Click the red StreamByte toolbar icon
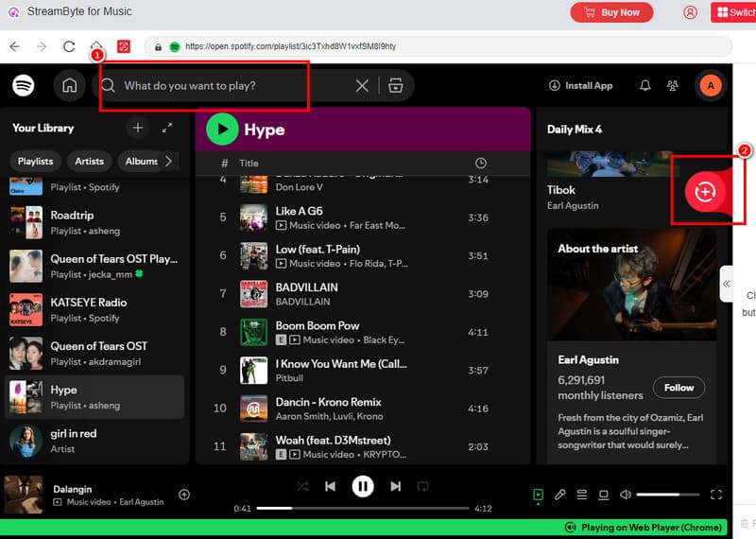 (124, 46)
